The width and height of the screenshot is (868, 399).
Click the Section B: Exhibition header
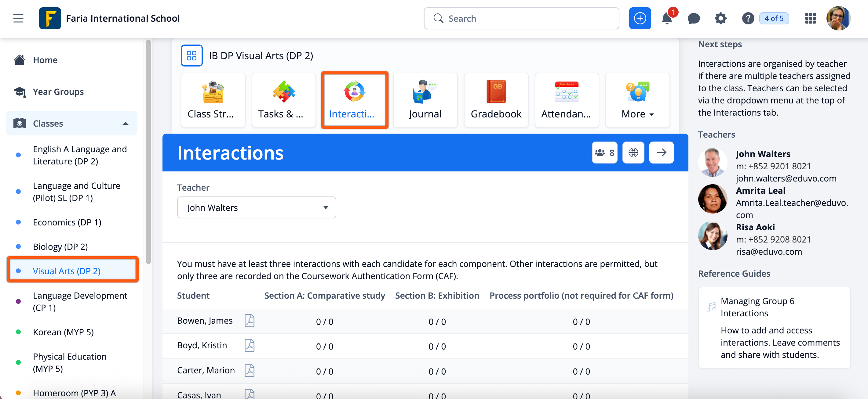pyautogui.click(x=437, y=296)
